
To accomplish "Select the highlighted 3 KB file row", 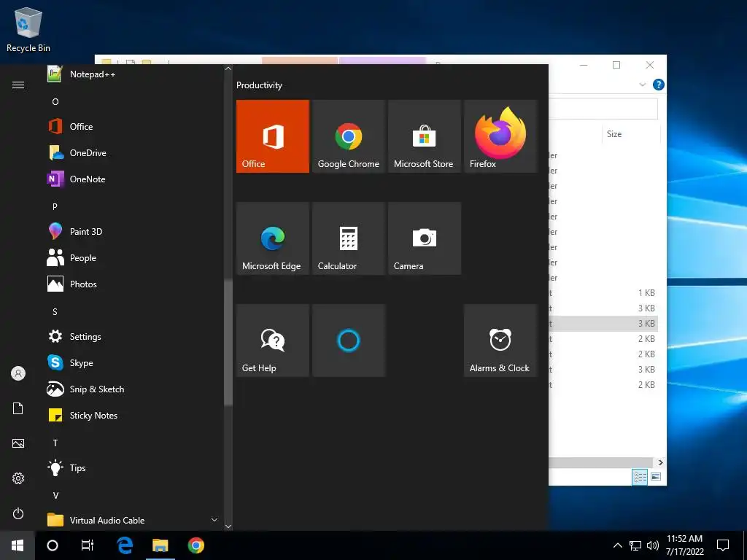I will (x=603, y=324).
